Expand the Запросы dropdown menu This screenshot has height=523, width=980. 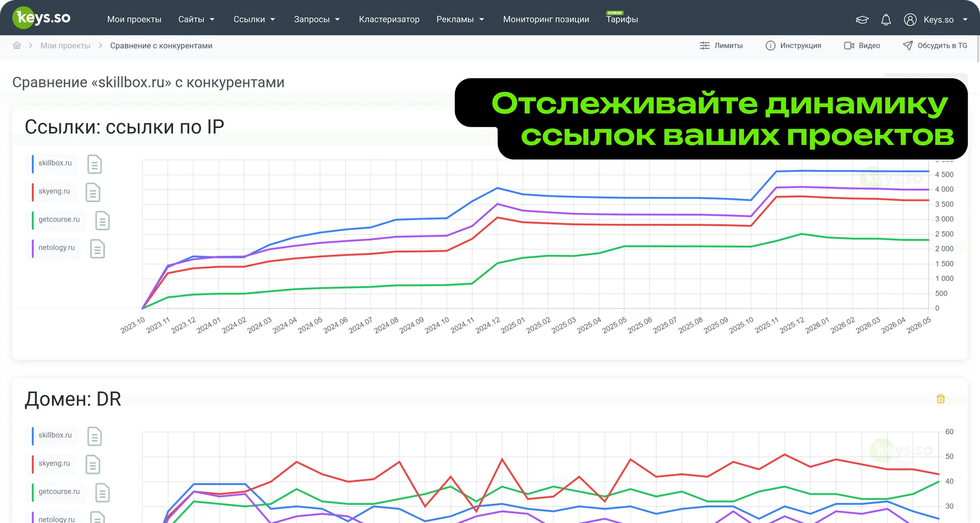317,19
